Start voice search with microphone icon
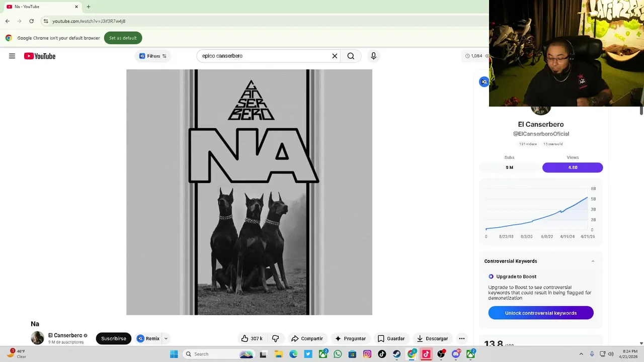This screenshot has width=644, height=362. coord(373,56)
